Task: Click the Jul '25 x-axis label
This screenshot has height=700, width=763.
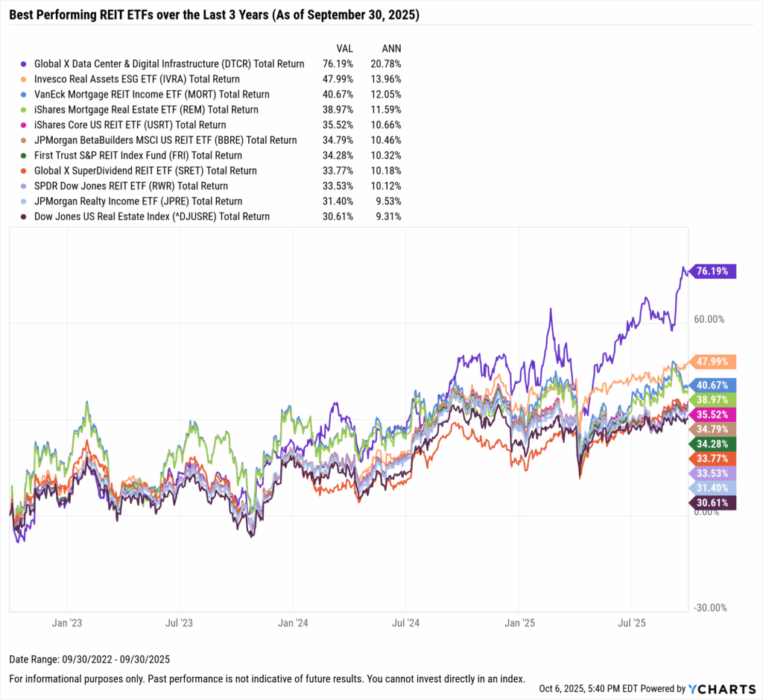Action: [x=631, y=621]
